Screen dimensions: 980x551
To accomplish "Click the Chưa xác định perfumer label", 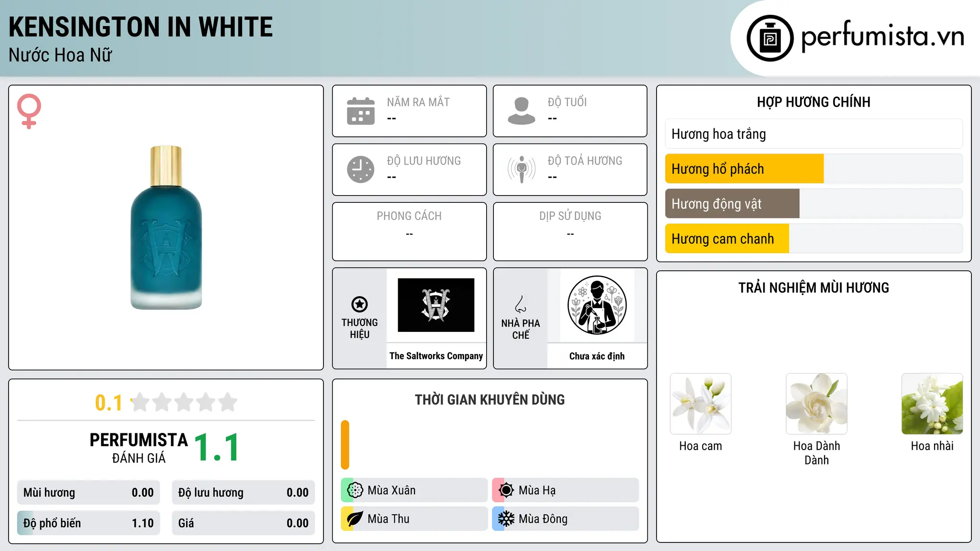I will point(597,356).
